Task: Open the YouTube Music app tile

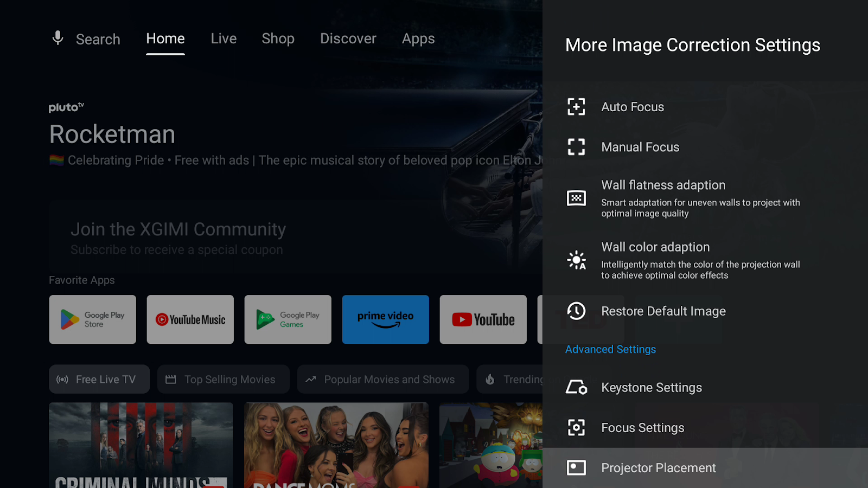Action: click(x=190, y=319)
